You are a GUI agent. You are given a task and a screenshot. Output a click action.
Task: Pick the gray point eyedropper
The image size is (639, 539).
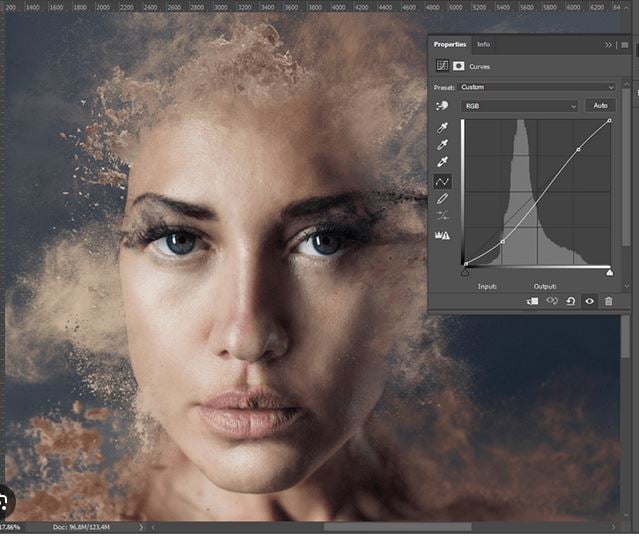tap(442, 146)
